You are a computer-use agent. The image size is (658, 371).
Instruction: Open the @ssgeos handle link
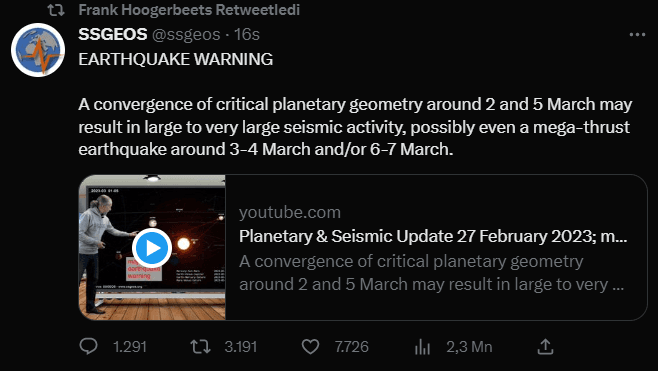click(186, 35)
